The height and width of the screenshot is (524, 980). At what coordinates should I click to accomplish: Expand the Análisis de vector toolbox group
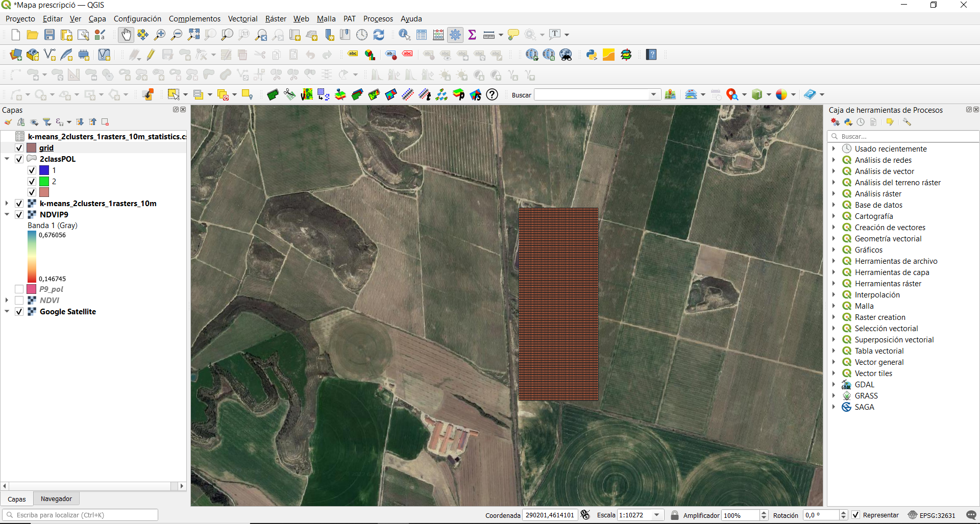[x=834, y=171]
